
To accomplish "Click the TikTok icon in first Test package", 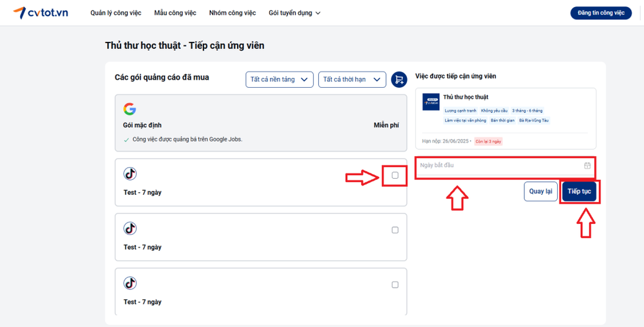I will click(x=130, y=173).
